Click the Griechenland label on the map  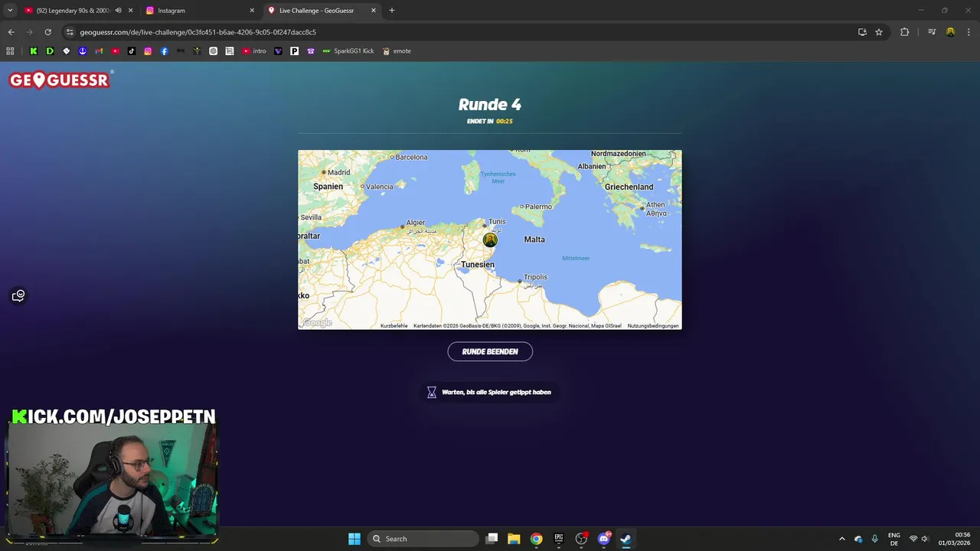click(629, 187)
